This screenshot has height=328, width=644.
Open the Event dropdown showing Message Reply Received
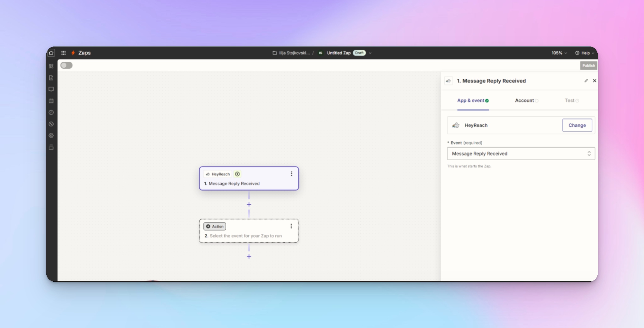tap(521, 153)
